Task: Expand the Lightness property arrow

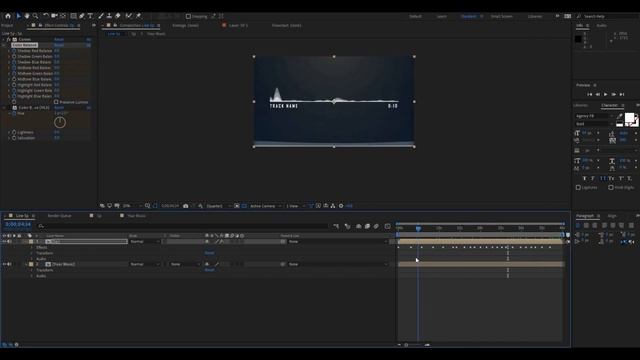Action: point(9,132)
